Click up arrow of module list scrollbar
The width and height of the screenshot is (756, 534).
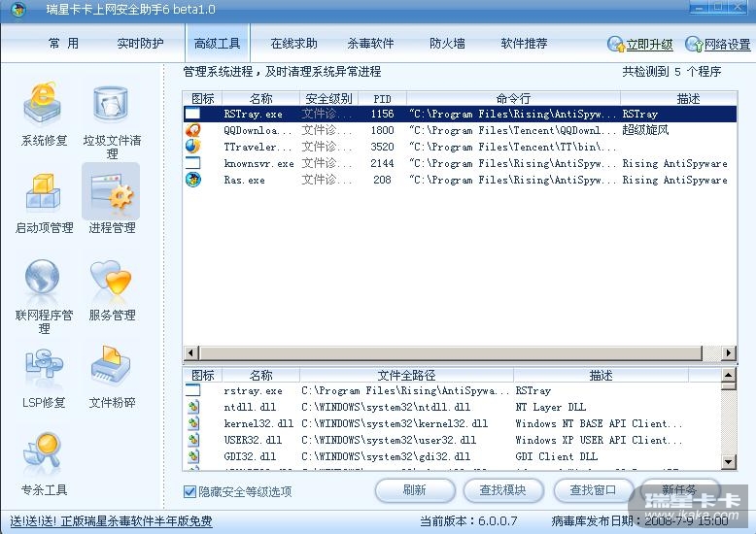click(x=729, y=375)
